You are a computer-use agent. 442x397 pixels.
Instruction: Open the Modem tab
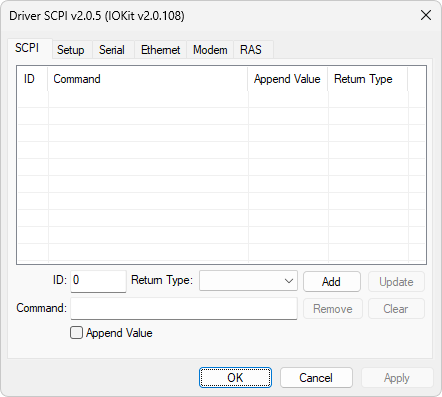point(210,50)
